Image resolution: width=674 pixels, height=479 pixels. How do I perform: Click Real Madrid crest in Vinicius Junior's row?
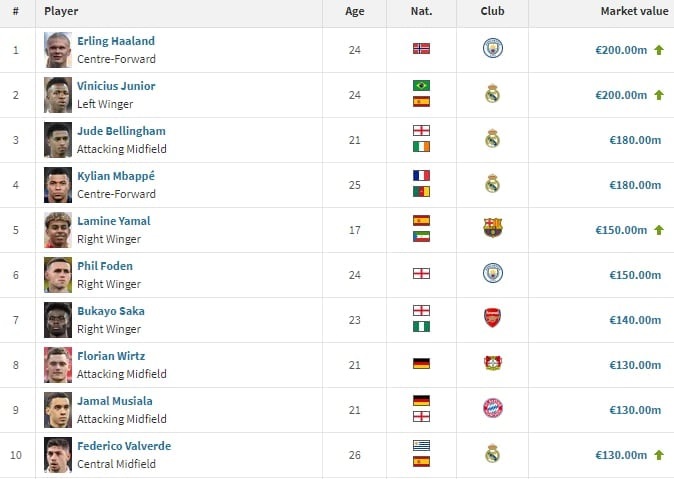tap(493, 93)
